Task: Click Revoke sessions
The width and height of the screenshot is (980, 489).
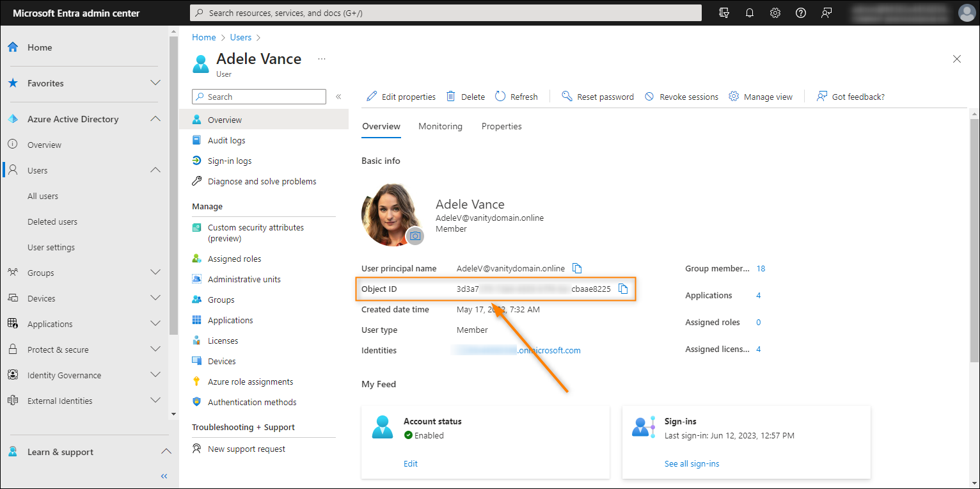Action: click(x=681, y=97)
